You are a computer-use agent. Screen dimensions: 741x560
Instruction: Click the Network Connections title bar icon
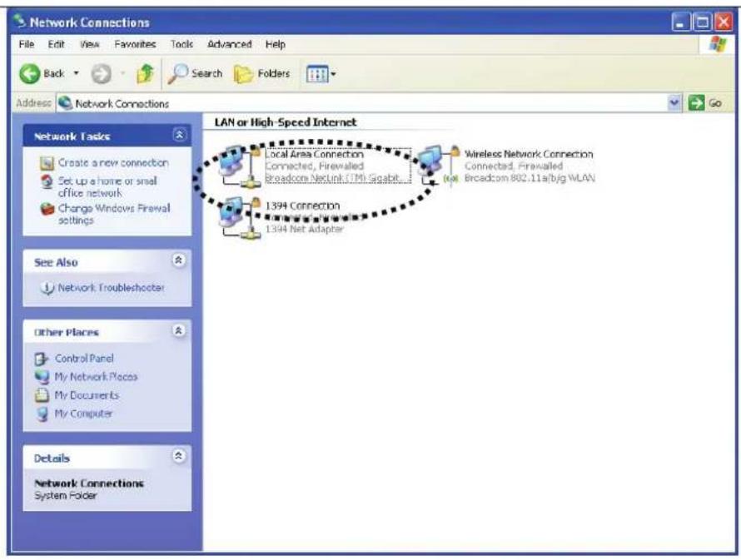(19, 22)
